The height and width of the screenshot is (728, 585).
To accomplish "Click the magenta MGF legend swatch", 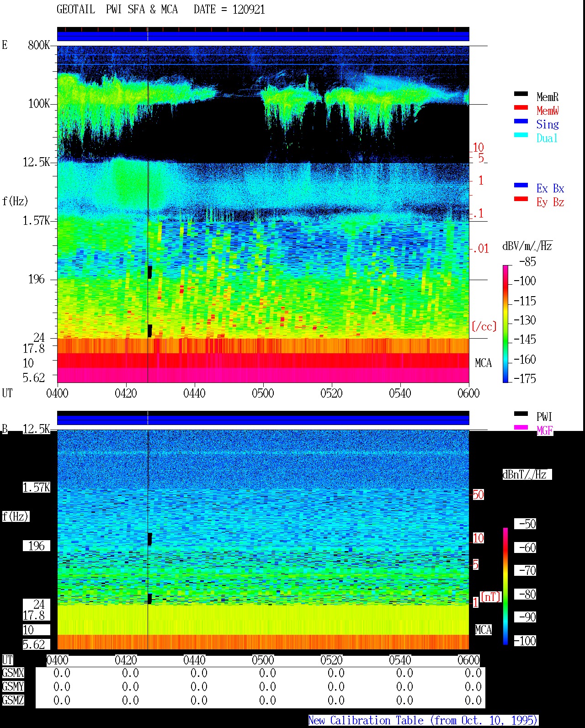I will [x=521, y=427].
